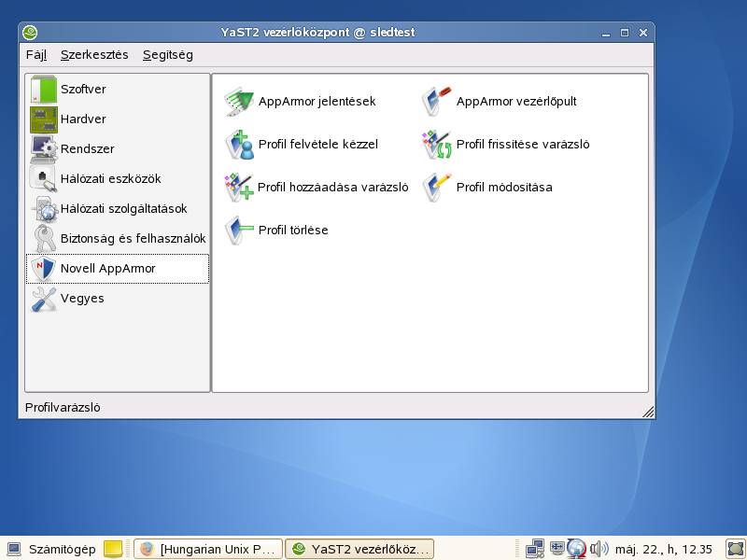Viewport: 747px width, 560px height.
Task: Click the Profil törlése text
Action: 293,230
